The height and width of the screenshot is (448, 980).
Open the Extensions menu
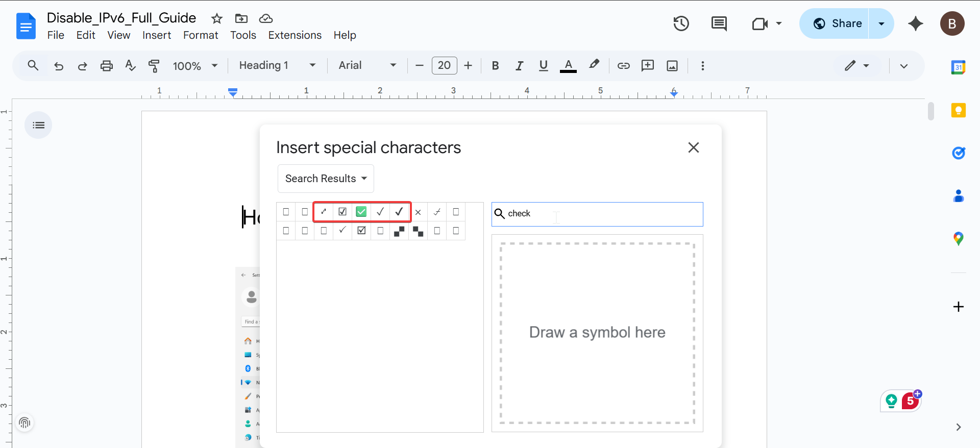click(x=295, y=35)
